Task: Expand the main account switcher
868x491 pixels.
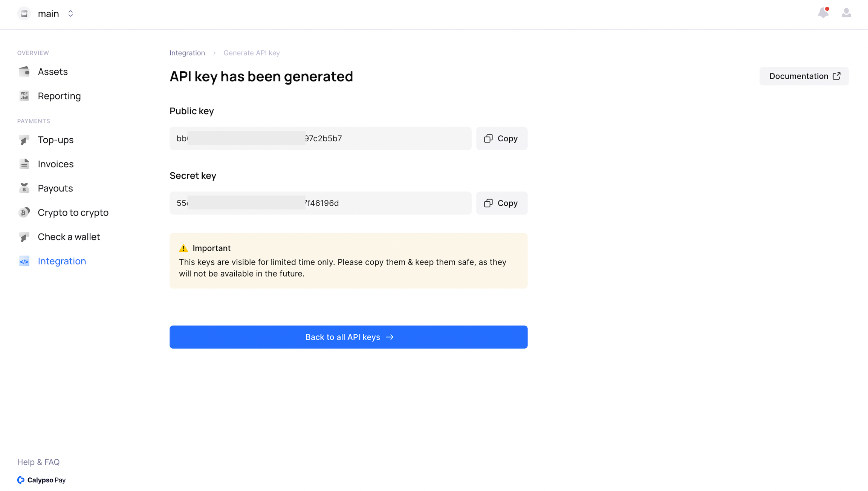Action: tap(70, 14)
